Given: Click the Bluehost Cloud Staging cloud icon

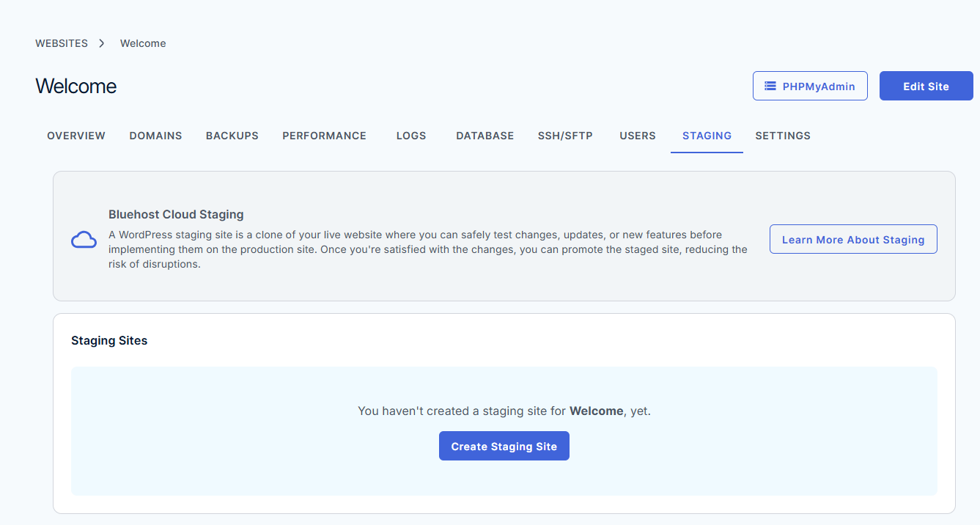Looking at the screenshot, I should pos(84,240).
